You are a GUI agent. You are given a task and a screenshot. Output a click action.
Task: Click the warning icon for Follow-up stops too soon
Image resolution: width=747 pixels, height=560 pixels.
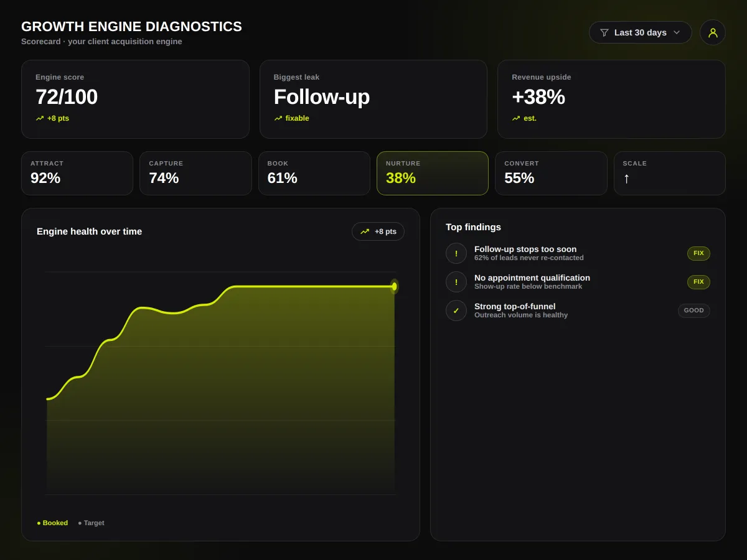coord(456,253)
